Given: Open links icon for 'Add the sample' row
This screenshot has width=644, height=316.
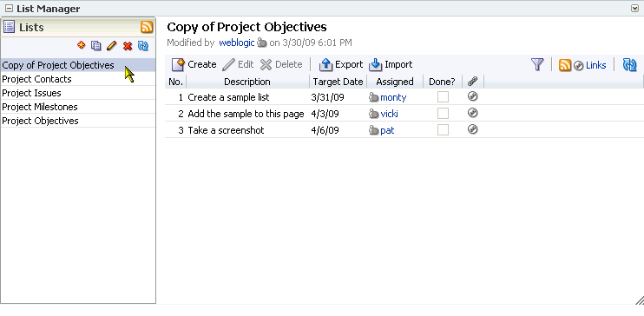Looking at the screenshot, I should click(x=473, y=113).
